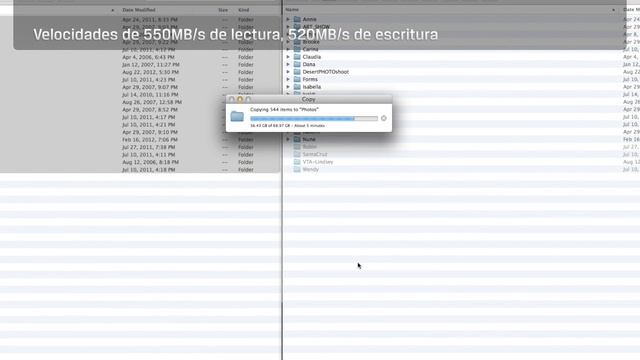Image resolution: width=640 pixels, height=360 pixels.
Task: Click the Forms folder icon
Action: 297,79
